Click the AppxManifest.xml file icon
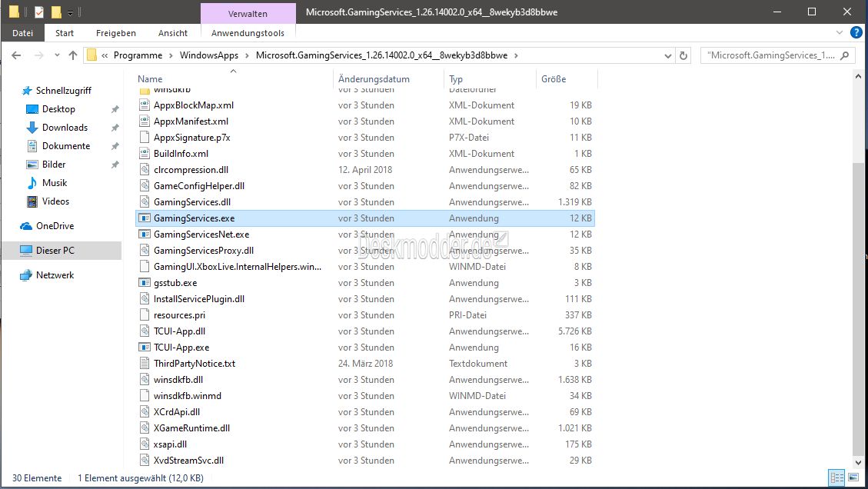The height and width of the screenshot is (489, 868). pyautogui.click(x=144, y=121)
